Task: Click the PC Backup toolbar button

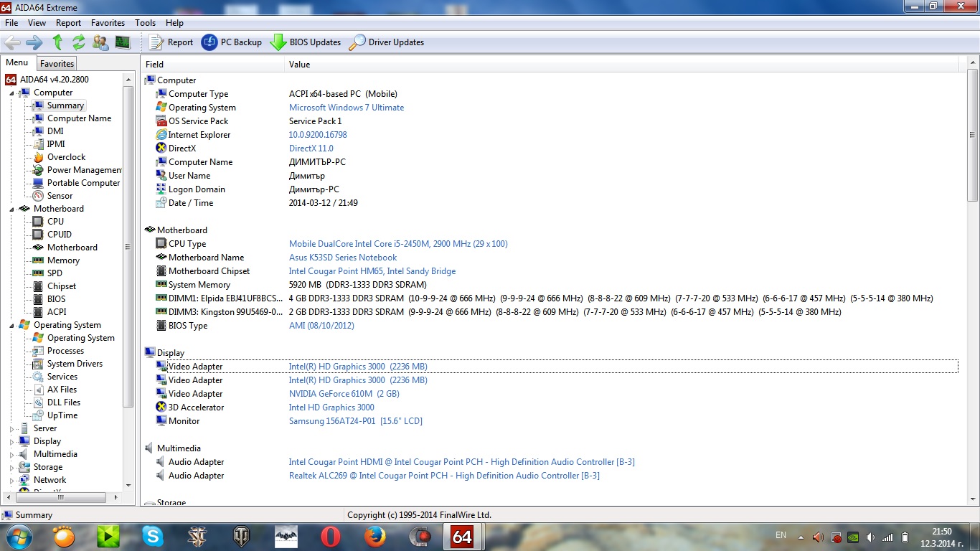Action: [x=232, y=42]
